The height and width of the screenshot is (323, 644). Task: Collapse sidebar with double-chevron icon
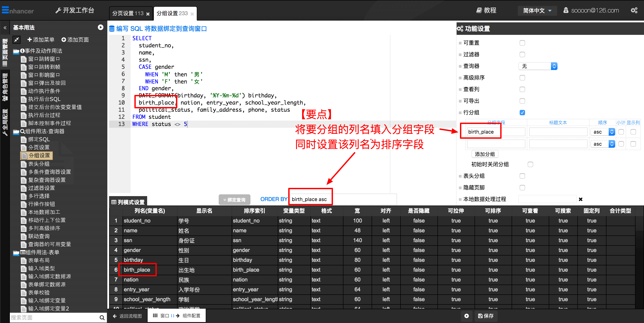(x=5, y=28)
